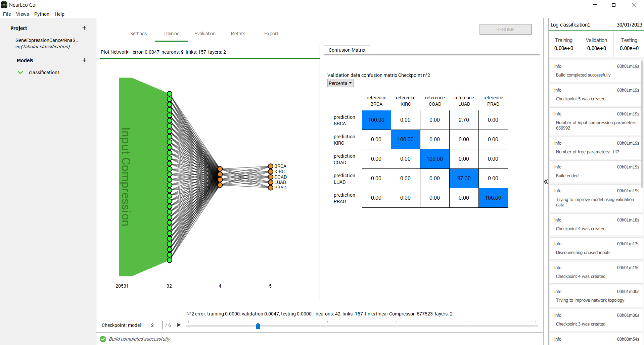644x345 pixels.
Task: Click the green build success status icon
Action: 103,339
